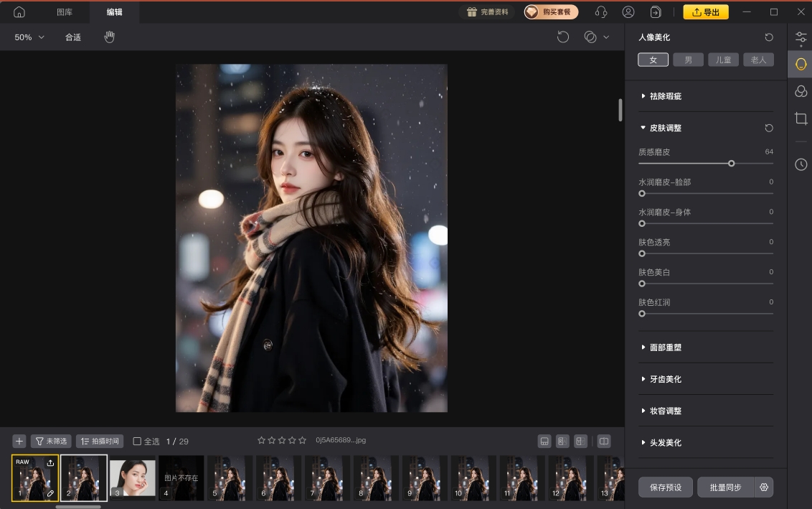Click the canvas vertical scrollbar handle

620,110
